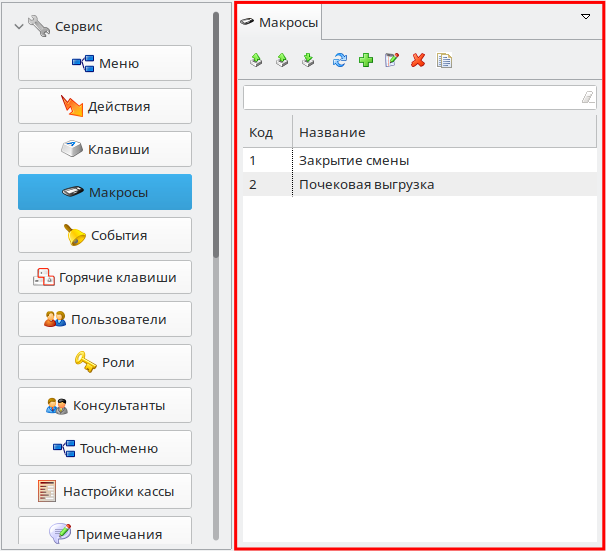This screenshot has height=551, width=606.
Task: Edit selected macro using the pencil icon
Action: (x=392, y=60)
